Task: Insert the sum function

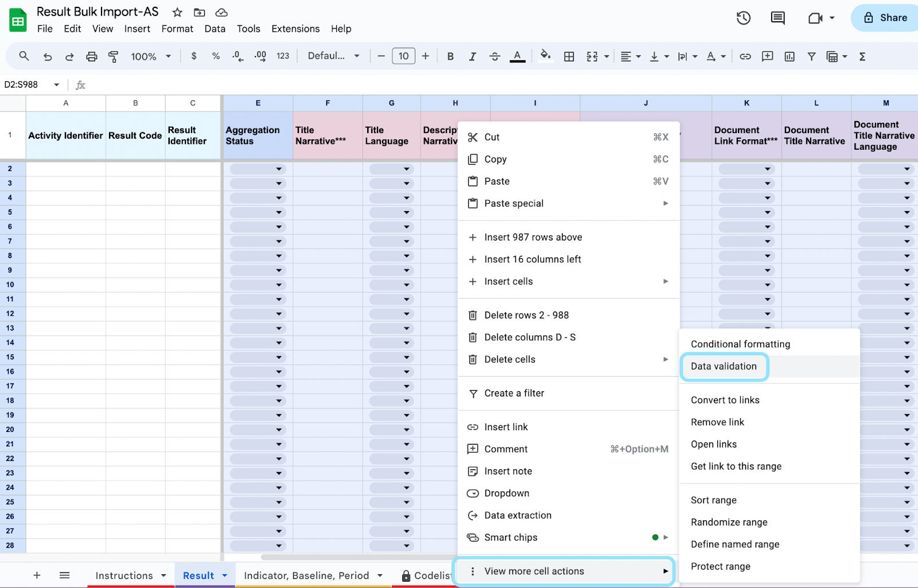Action: tap(862, 56)
